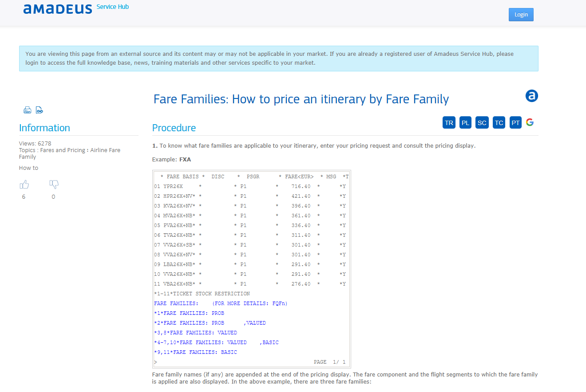The image size is (586, 392).
Task: Click the 'How to' label
Action: point(29,168)
